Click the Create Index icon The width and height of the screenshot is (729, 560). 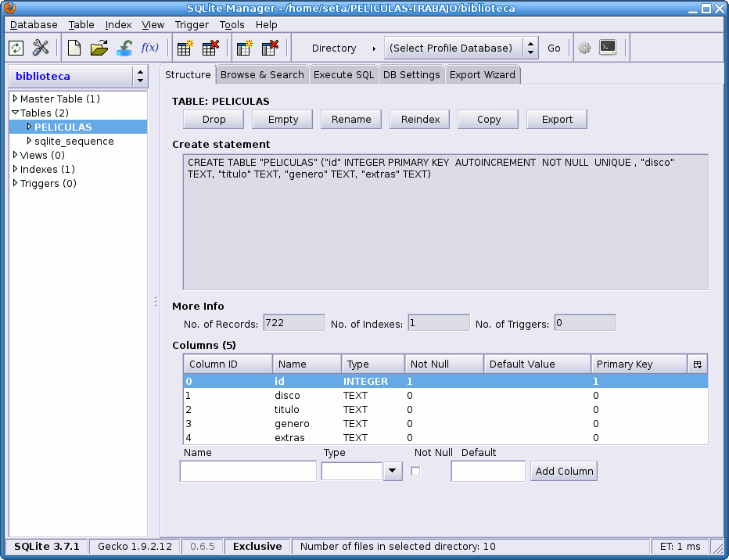(245, 48)
